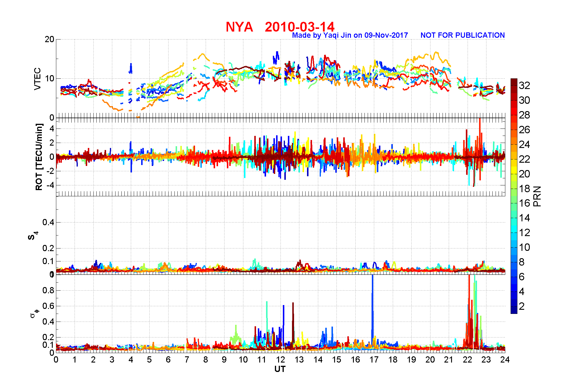This screenshot has height=392, width=561.
Task: Click the 'NOT FOR PUBLICATION' label
Action: [463, 35]
